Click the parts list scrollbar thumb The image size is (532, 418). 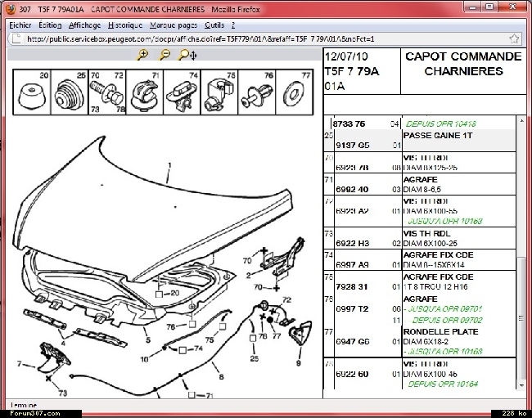tap(521, 318)
